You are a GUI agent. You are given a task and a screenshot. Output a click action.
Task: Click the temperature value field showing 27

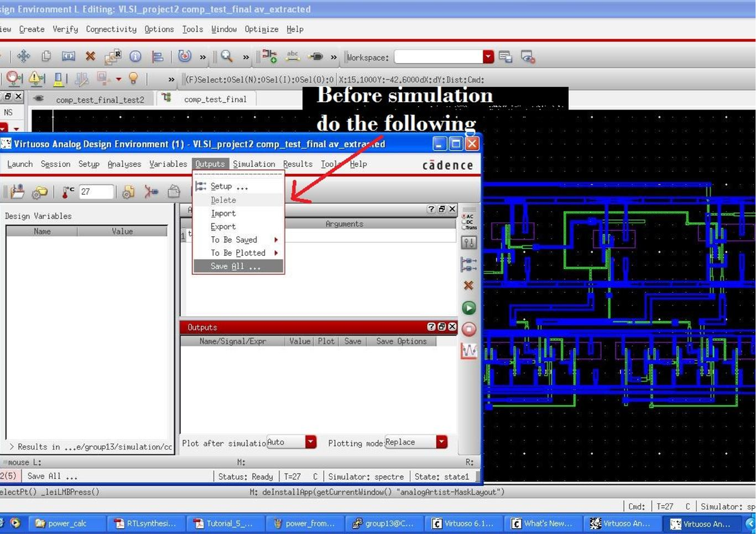[x=96, y=191]
